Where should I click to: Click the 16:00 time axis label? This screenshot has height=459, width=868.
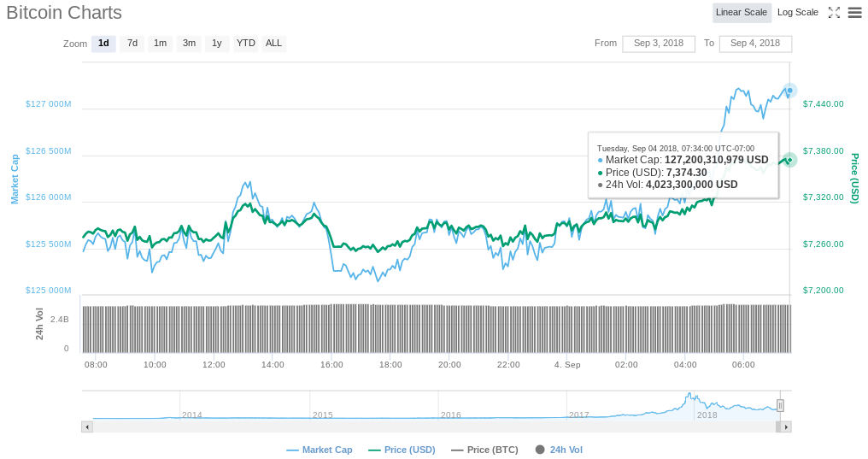(331, 365)
